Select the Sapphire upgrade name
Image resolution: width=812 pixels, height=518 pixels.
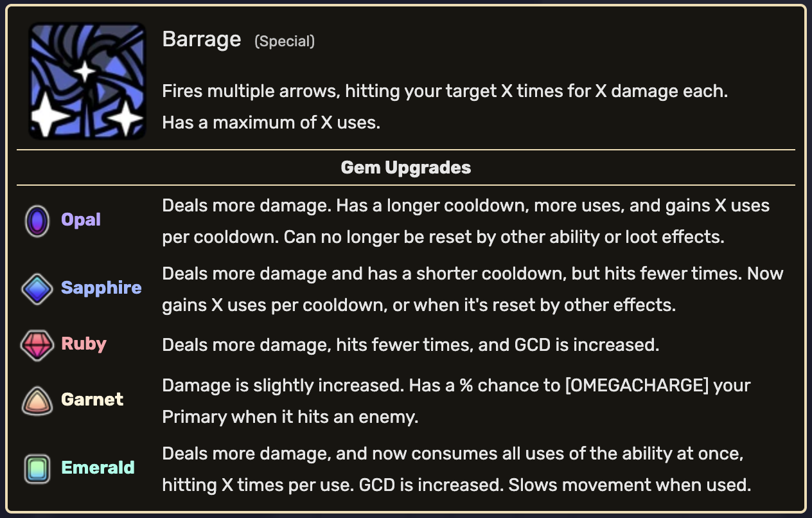pos(101,288)
